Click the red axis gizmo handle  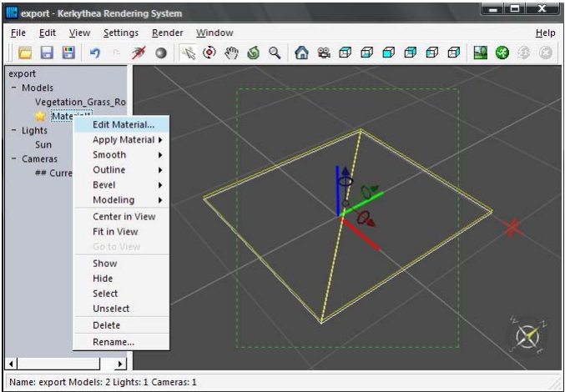coord(360,234)
